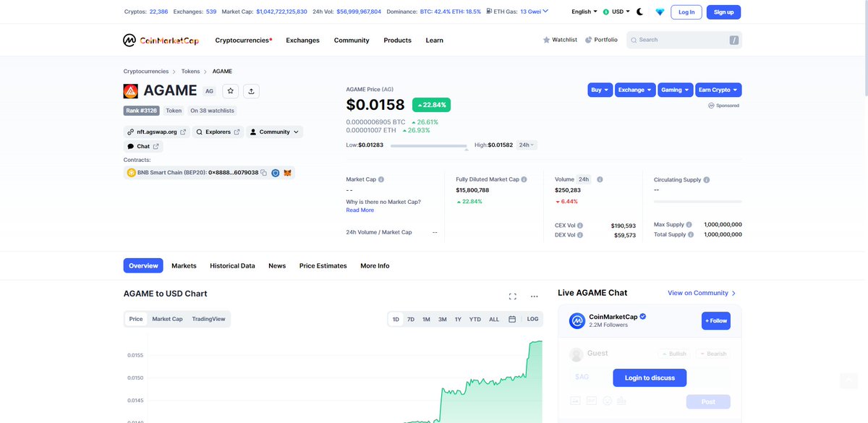Click DEX Vol info icon

pyautogui.click(x=580, y=235)
